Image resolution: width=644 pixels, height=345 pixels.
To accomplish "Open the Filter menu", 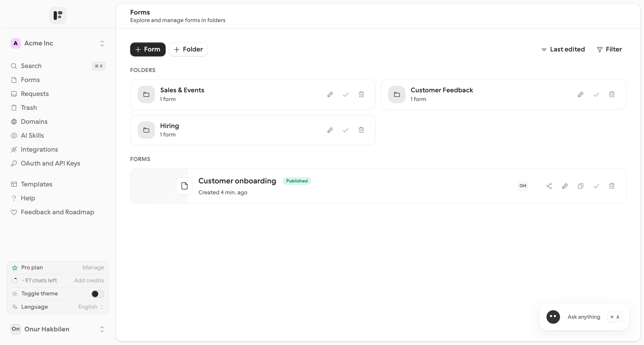I will click(609, 49).
